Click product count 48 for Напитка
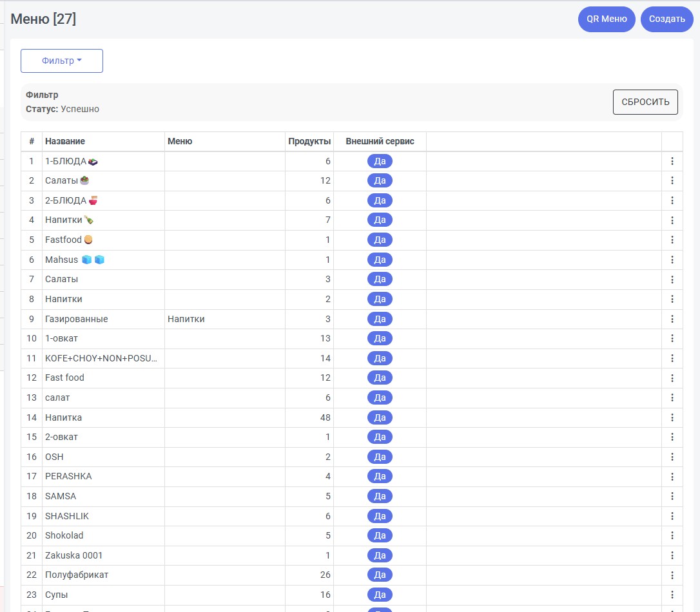Screen dimensions: 700x612 (x=325, y=417)
